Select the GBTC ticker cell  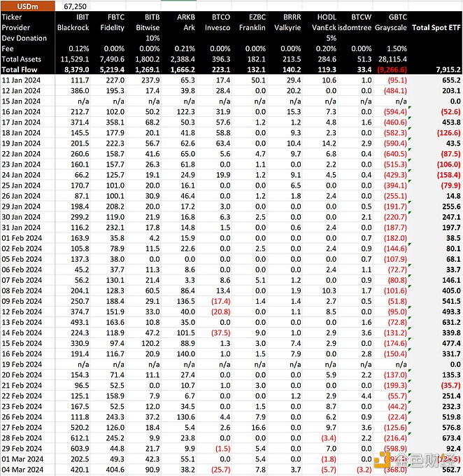pyautogui.click(x=398, y=17)
